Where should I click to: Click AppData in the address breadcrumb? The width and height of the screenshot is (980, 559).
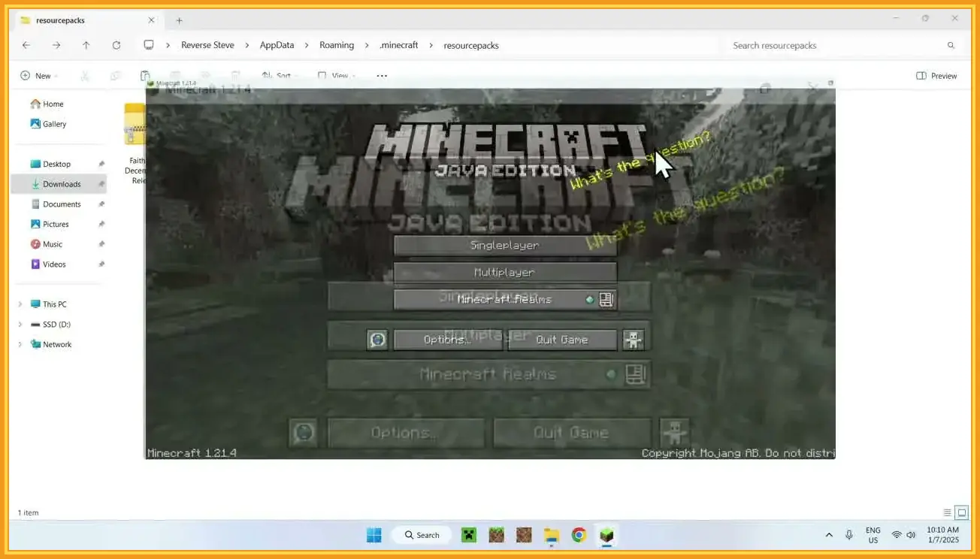tap(277, 45)
